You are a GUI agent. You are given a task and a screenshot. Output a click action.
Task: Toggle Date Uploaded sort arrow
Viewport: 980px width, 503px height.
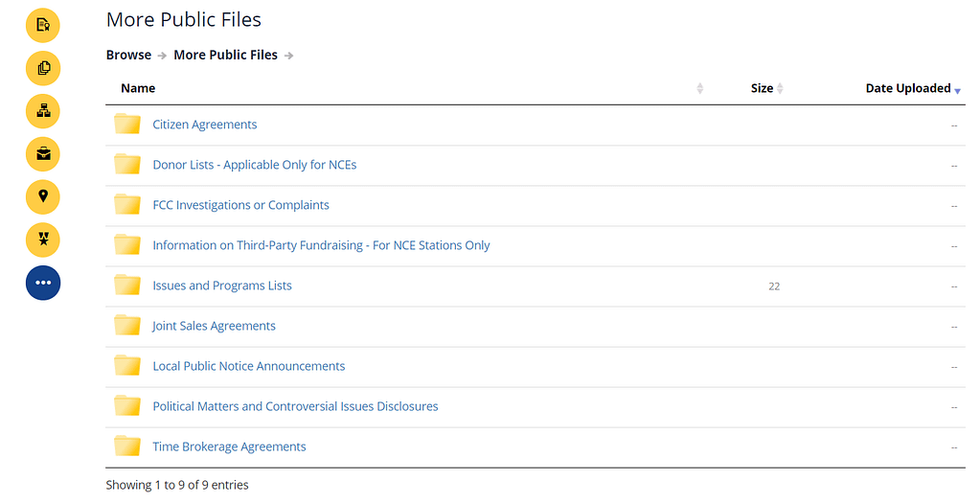(957, 89)
